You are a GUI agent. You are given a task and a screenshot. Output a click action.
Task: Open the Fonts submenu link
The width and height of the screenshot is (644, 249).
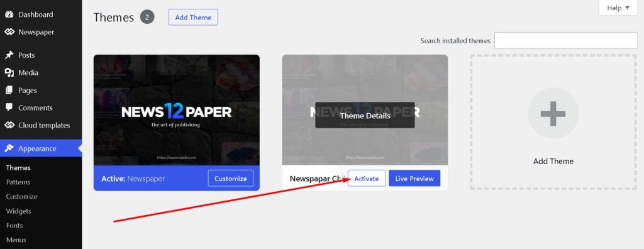coord(14,226)
